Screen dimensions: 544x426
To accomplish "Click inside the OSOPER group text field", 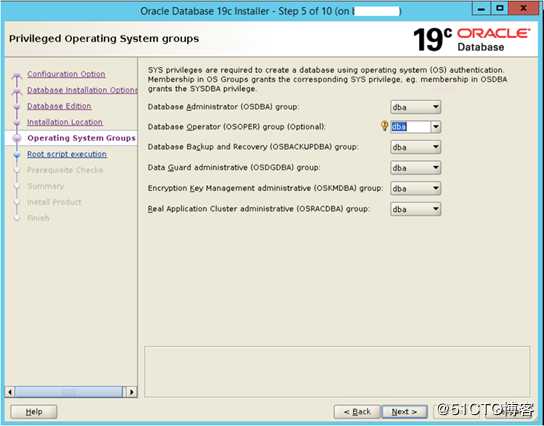I will pyautogui.click(x=411, y=127).
